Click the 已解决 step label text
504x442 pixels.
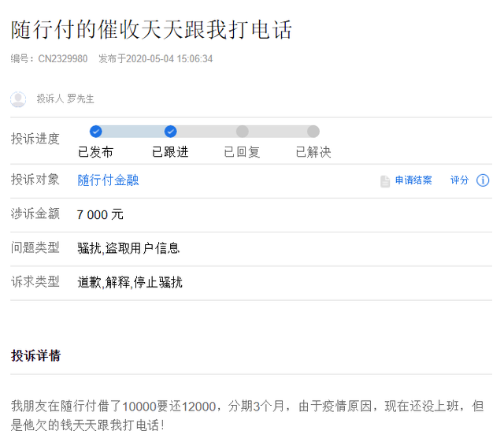point(313,152)
